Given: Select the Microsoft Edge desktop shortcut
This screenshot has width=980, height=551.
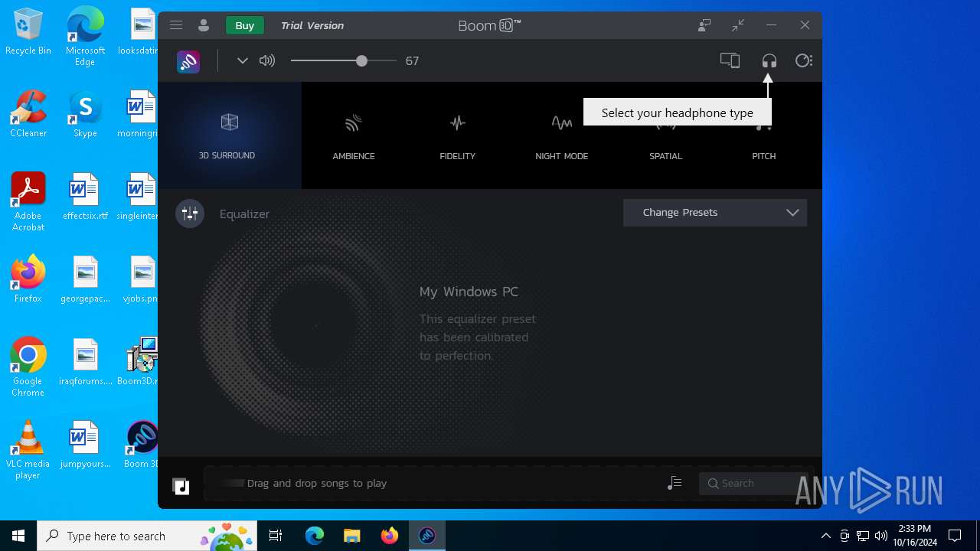Looking at the screenshot, I should [85, 37].
